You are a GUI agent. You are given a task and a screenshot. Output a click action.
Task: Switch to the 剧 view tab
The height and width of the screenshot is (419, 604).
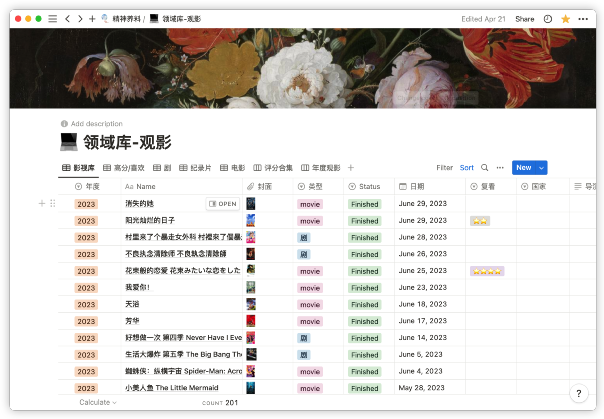click(162, 168)
